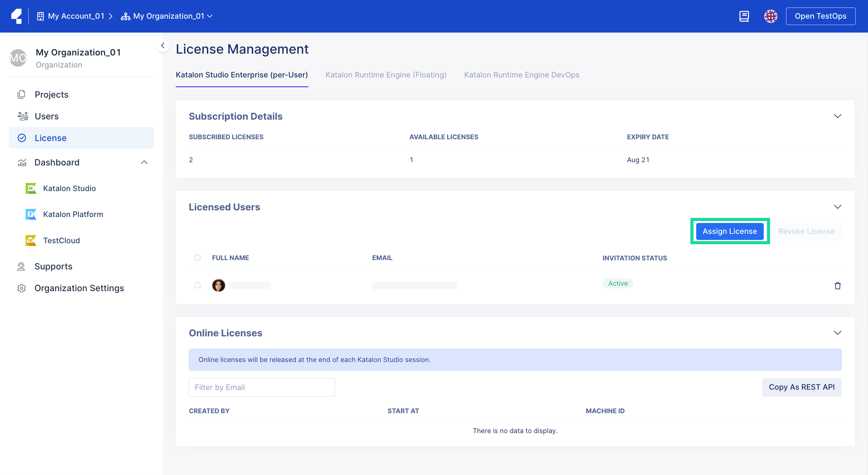Select TestCloud in the sidebar

click(61, 240)
